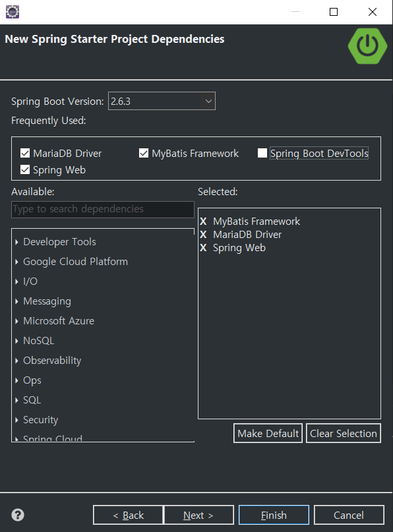Select the Developer Tools tree label
Screen dimensions: 393x532
click(59, 242)
